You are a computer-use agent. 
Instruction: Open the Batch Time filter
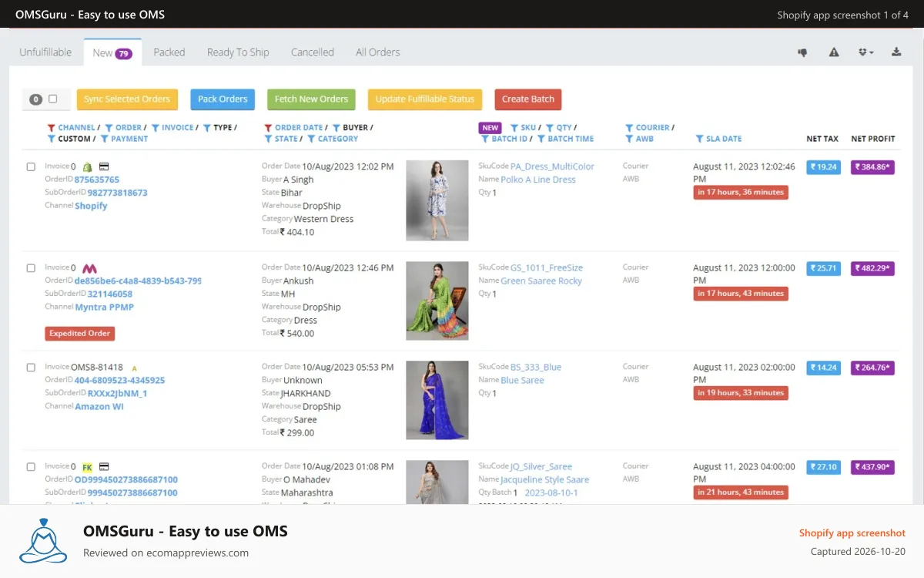point(565,139)
